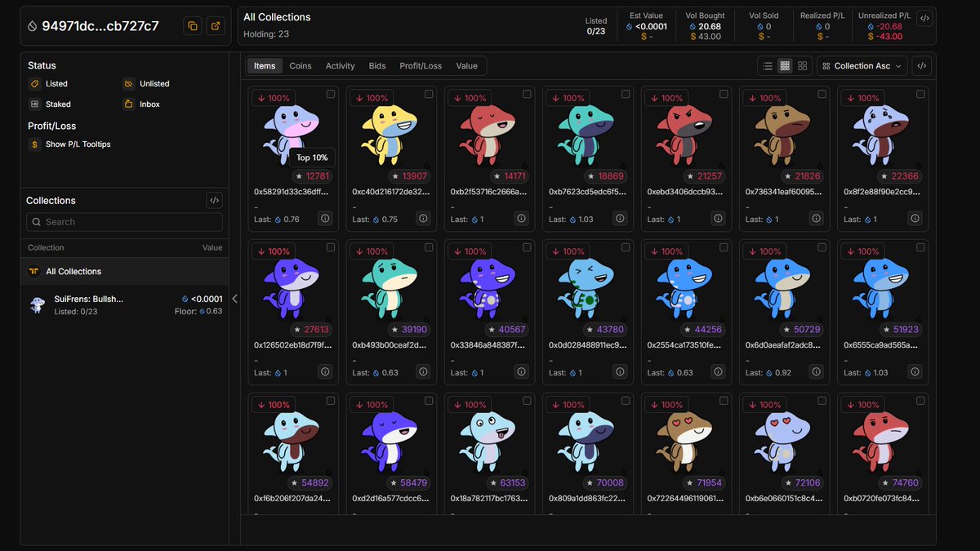The height and width of the screenshot is (551, 980).
Task: Open the Items tab
Action: pos(265,66)
